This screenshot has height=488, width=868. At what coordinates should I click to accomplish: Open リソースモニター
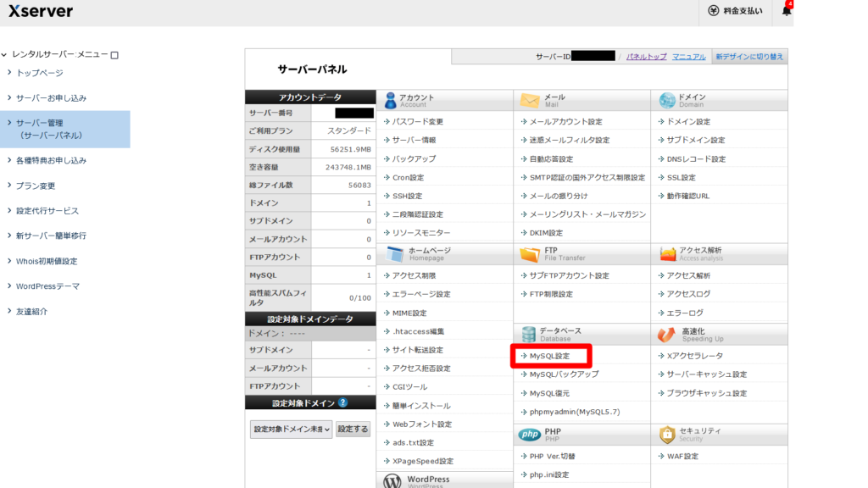click(x=421, y=233)
